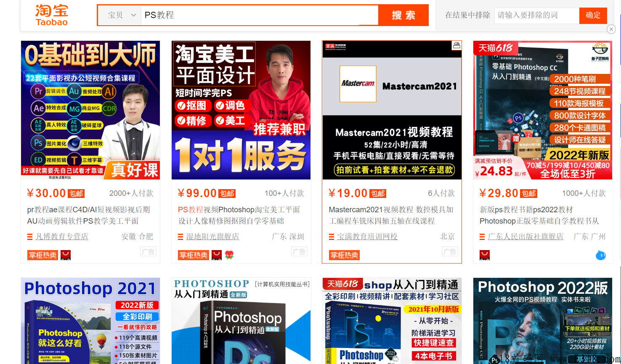This screenshot has height=364, width=621.
Task: Open the 淘宝美工平面设计 product thumbnail
Action: (x=241, y=110)
